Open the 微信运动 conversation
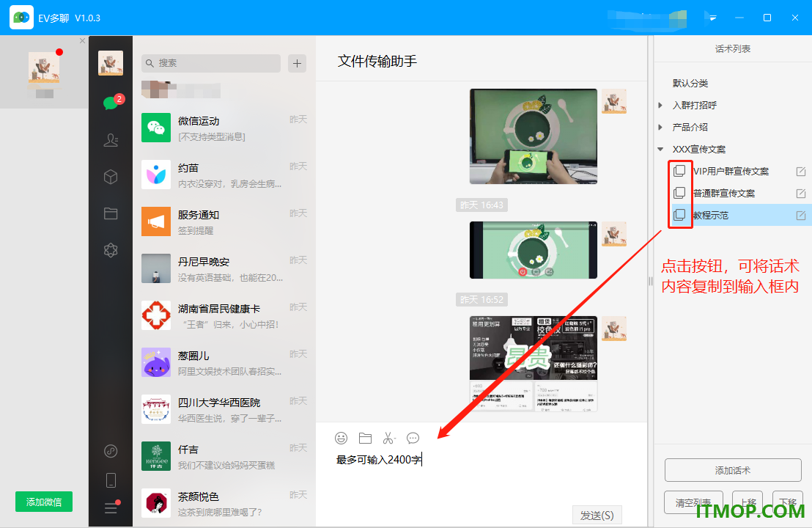Screen dimensions: 812x528 point(224,128)
